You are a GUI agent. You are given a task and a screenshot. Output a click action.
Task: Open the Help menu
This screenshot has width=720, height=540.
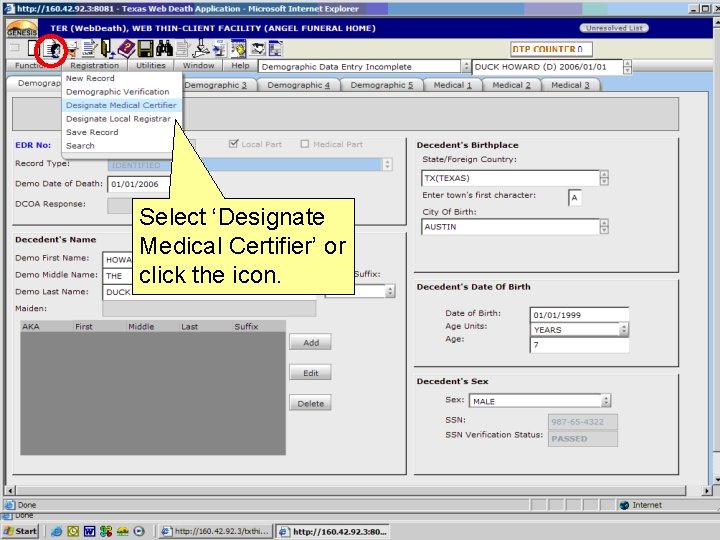pyautogui.click(x=240, y=66)
